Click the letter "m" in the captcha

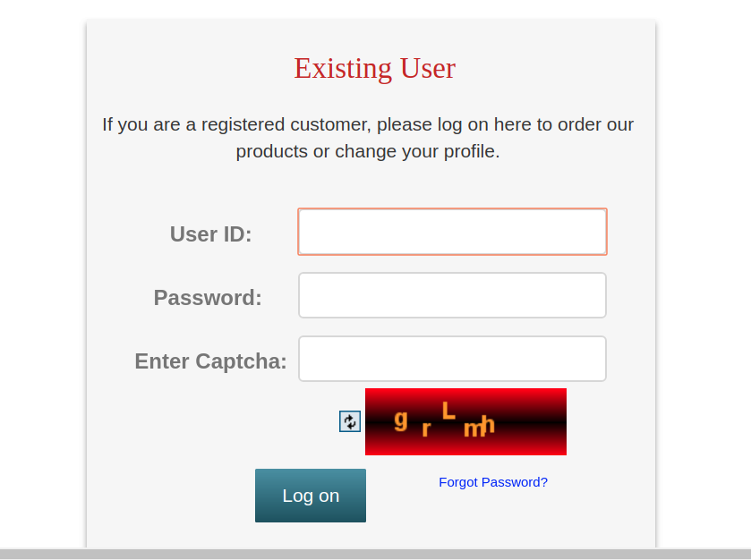(473, 429)
